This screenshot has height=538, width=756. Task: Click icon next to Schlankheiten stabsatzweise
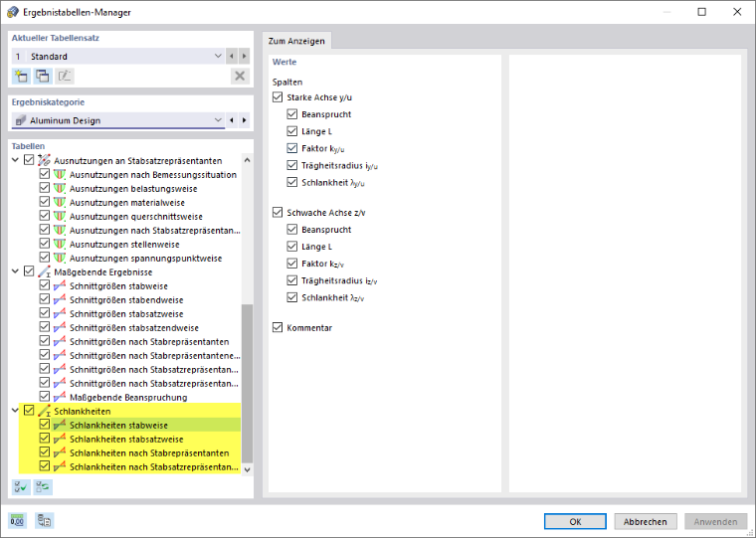coord(60,440)
